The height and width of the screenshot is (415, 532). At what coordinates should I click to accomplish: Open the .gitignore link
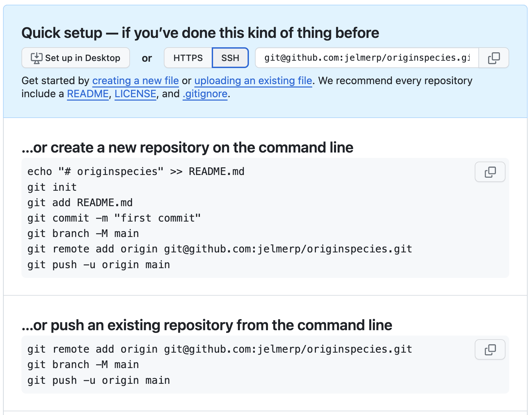[x=205, y=94]
